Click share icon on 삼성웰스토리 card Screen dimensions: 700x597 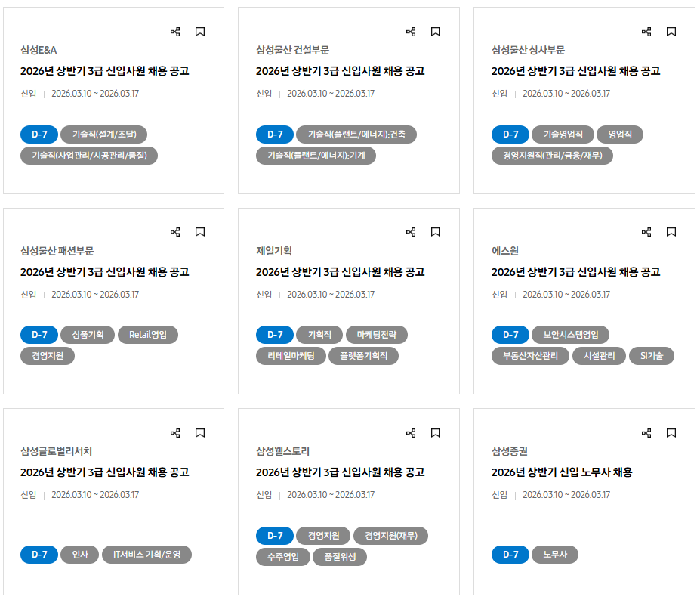[x=411, y=433]
